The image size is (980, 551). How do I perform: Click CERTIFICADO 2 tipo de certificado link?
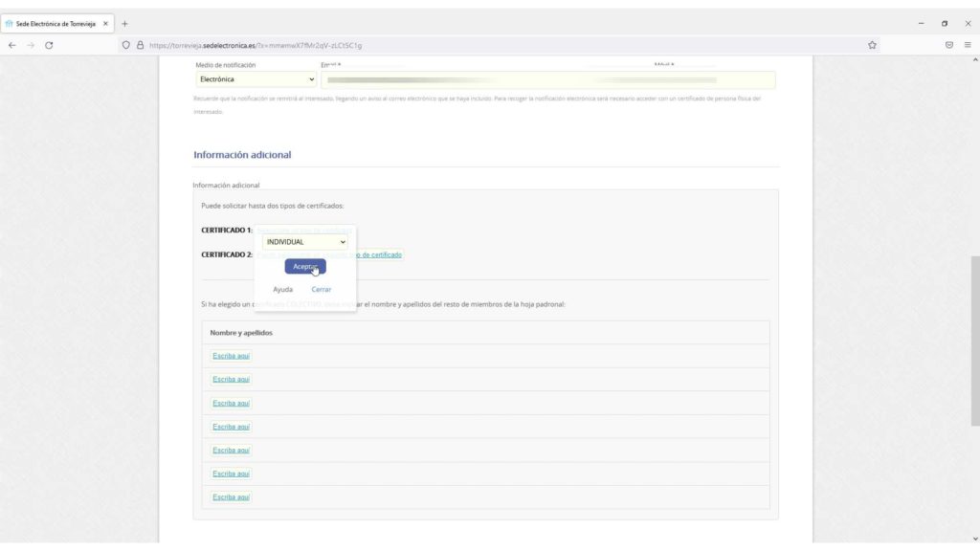click(x=379, y=254)
